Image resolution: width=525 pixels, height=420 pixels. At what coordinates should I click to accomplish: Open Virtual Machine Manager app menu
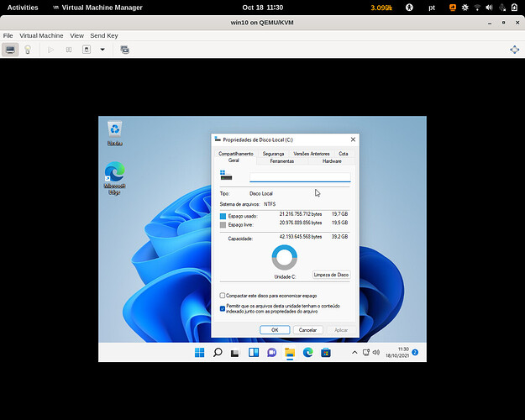point(97,8)
